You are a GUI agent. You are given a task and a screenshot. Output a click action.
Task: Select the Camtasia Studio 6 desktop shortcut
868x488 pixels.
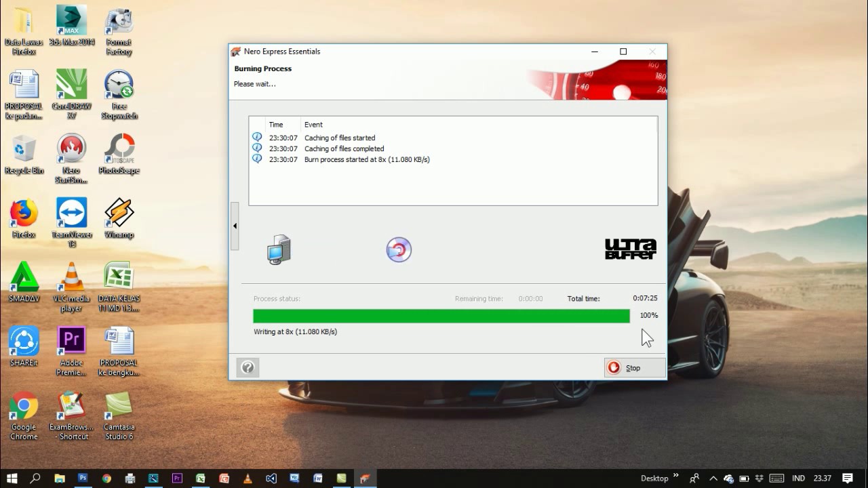point(119,415)
